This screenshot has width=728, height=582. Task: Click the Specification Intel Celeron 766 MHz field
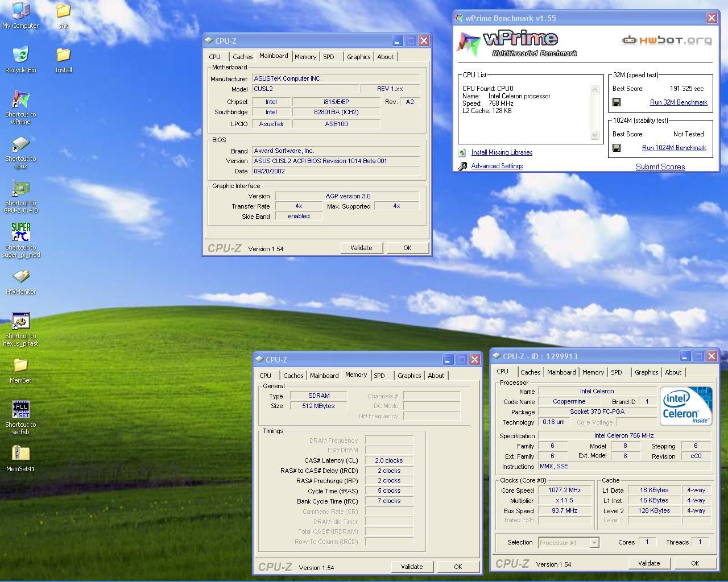pos(624,435)
